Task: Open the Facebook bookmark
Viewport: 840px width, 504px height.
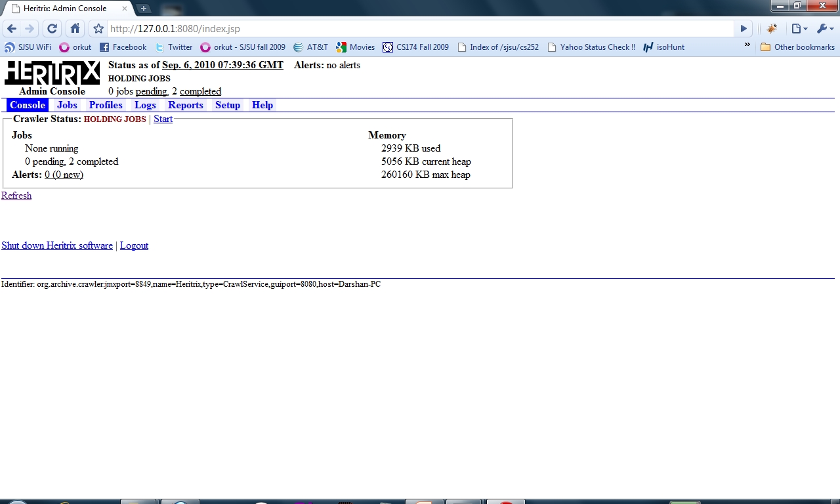Action: pos(123,47)
